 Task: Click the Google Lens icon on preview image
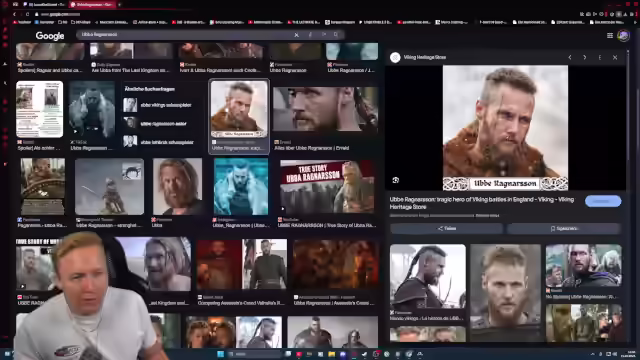click(x=396, y=180)
